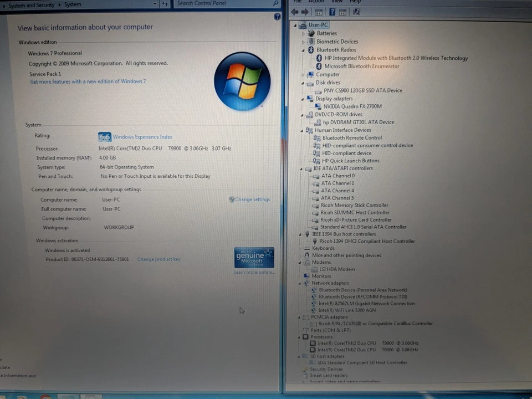Collapse the Disk drives category
This screenshot has height=399, width=532.
(x=303, y=83)
